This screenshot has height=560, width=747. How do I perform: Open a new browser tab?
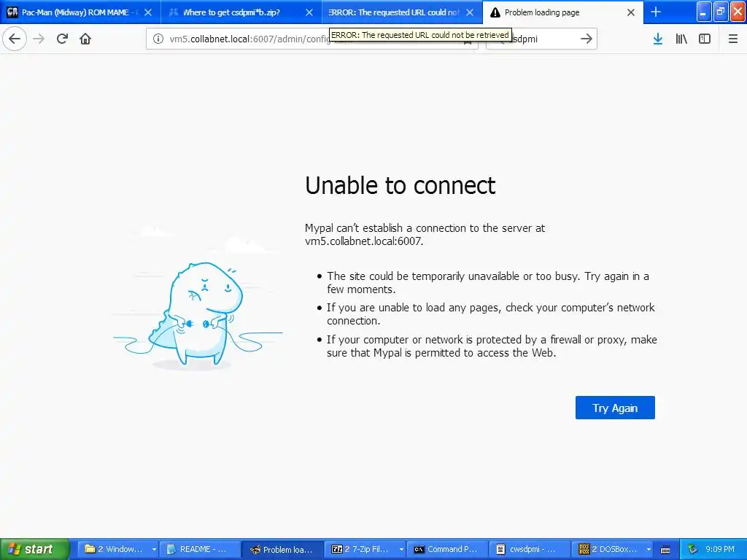point(656,12)
